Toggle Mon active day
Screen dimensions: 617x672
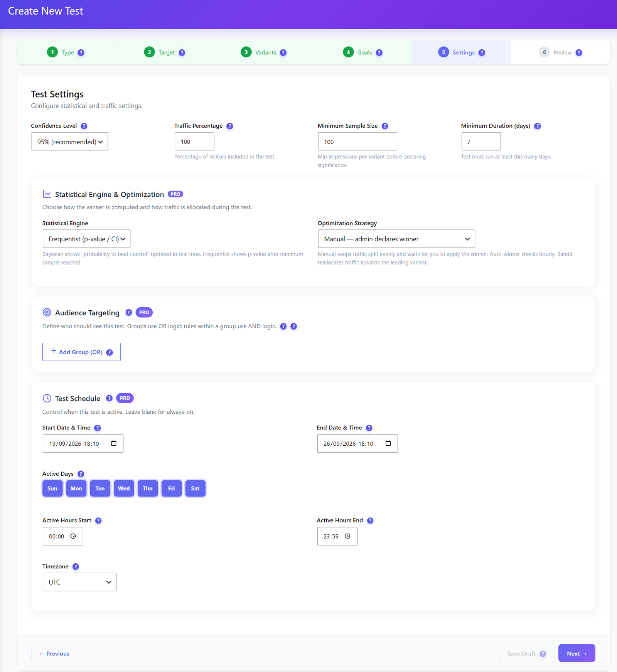76,488
